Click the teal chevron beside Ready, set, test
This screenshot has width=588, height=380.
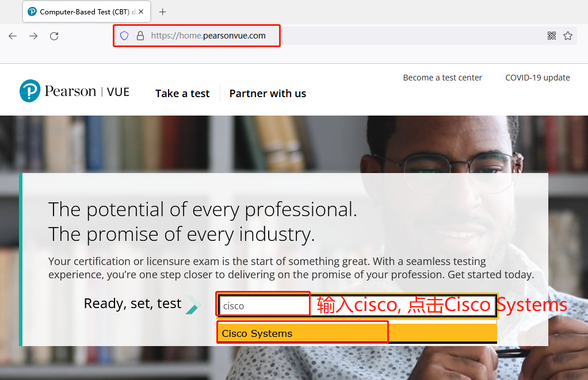(193, 305)
